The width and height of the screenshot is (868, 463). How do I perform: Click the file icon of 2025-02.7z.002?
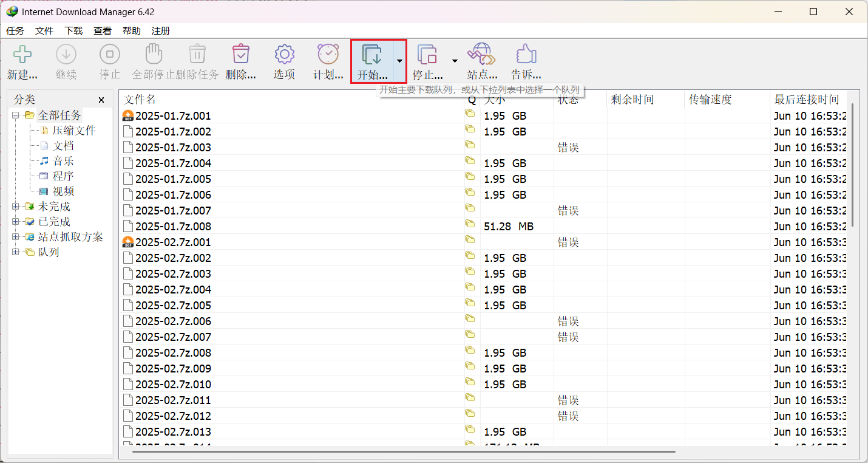[x=127, y=258]
